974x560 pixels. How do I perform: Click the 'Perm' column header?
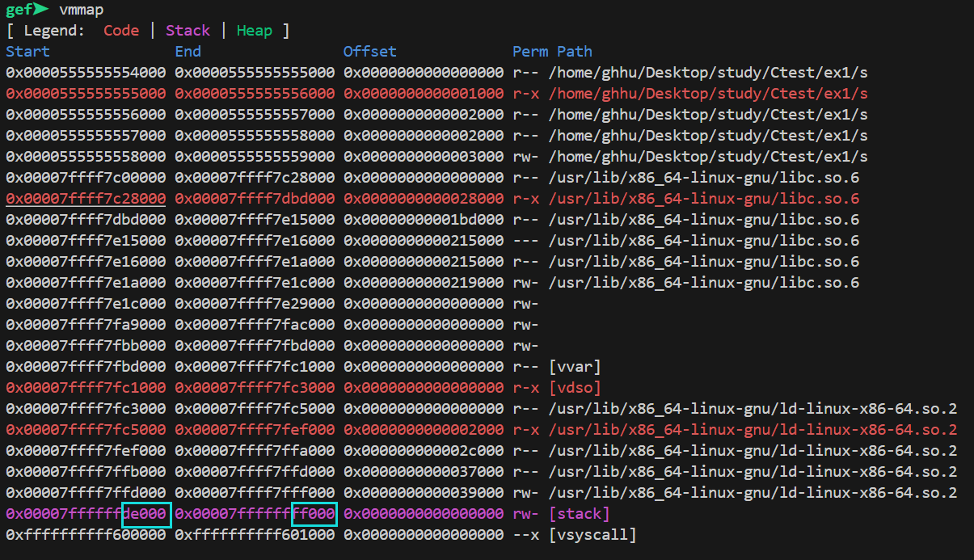530,52
